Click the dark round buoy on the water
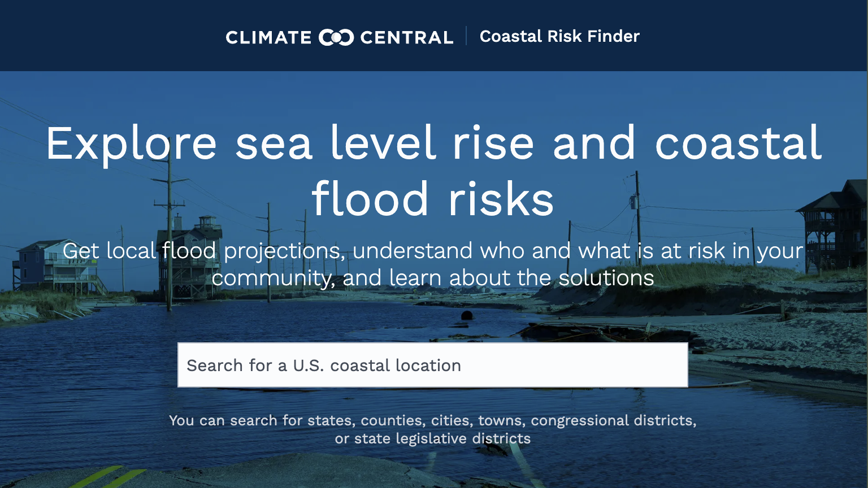 [467, 315]
